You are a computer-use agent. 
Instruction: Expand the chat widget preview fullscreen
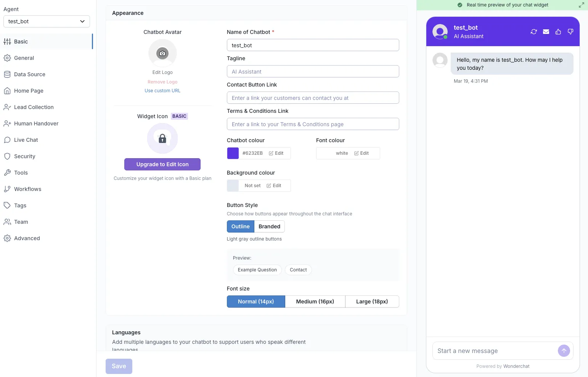click(581, 5)
